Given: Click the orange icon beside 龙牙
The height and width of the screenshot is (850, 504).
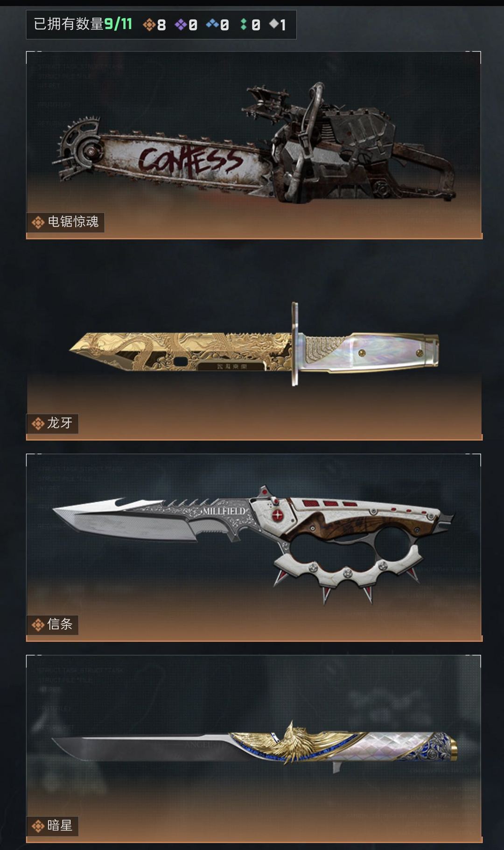Looking at the screenshot, I should coord(38,424).
